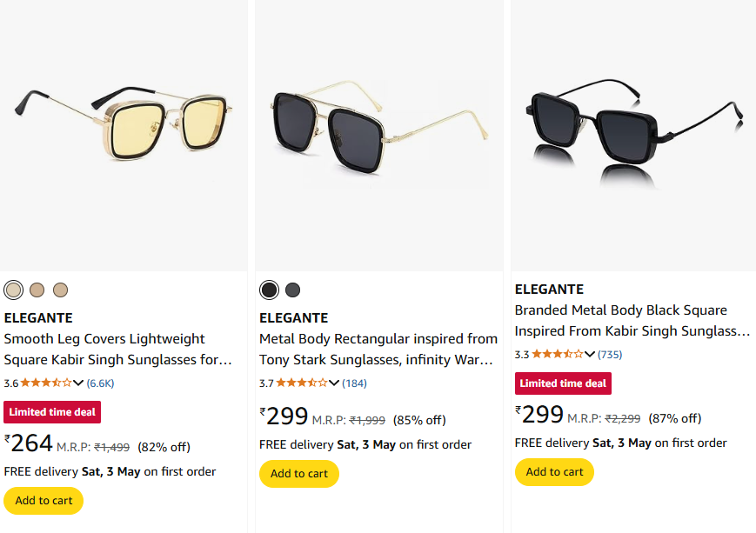Choose dark grey swatch under Tony Stark sunglasses
Screen dimensions: 756x533
[292, 290]
